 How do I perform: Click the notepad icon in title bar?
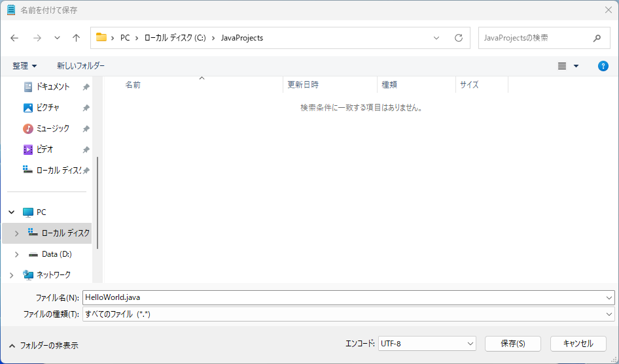point(11,10)
